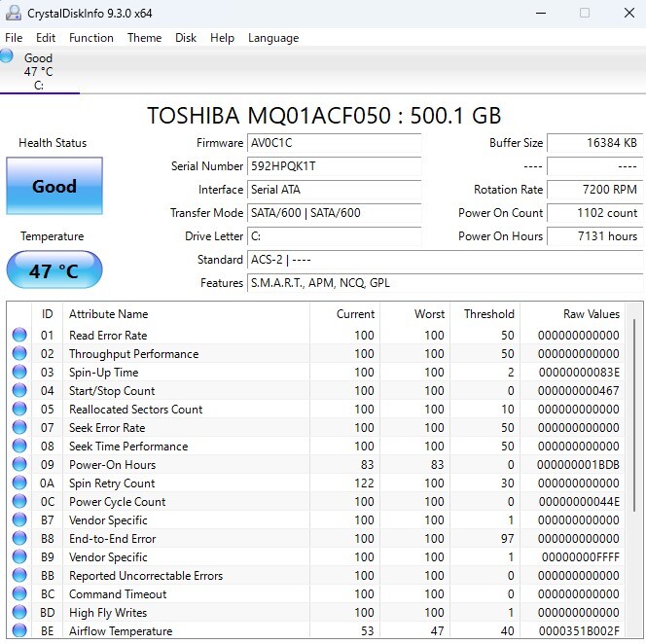Click the disk status orb in drive tab
Image resolution: width=646 pixels, height=644 pixels.
(8, 57)
